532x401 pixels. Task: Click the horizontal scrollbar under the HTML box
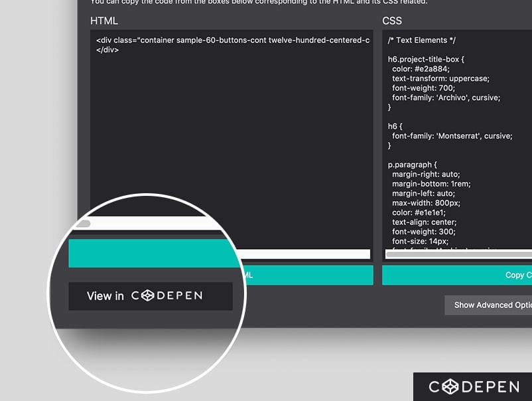pos(305,254)
